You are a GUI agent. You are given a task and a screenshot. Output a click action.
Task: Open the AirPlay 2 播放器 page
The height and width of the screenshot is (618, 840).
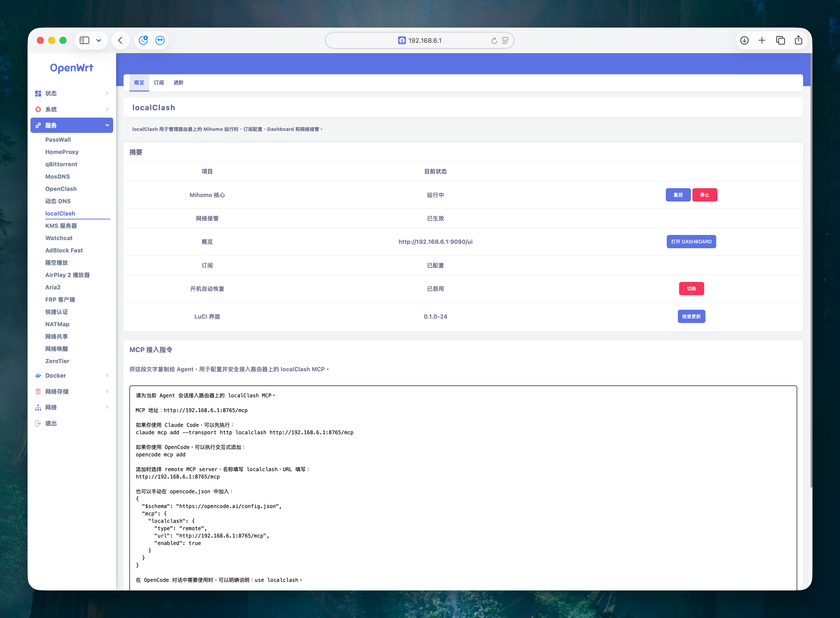67,275
